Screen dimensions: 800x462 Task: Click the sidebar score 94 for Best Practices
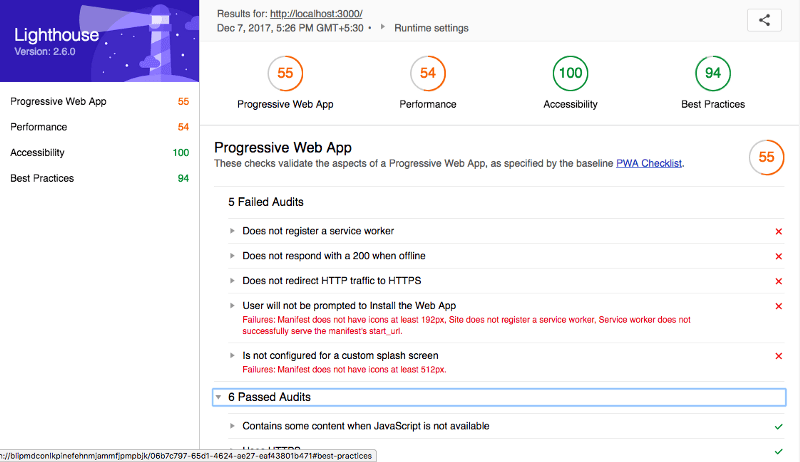[183, 178]
